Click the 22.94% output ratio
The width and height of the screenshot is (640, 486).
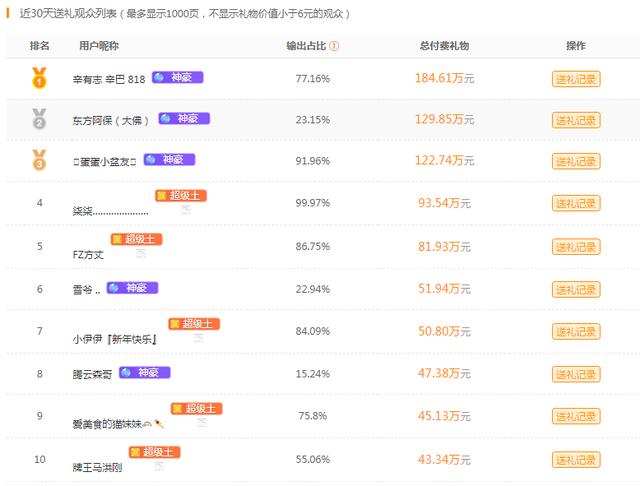tap(313, 289)
